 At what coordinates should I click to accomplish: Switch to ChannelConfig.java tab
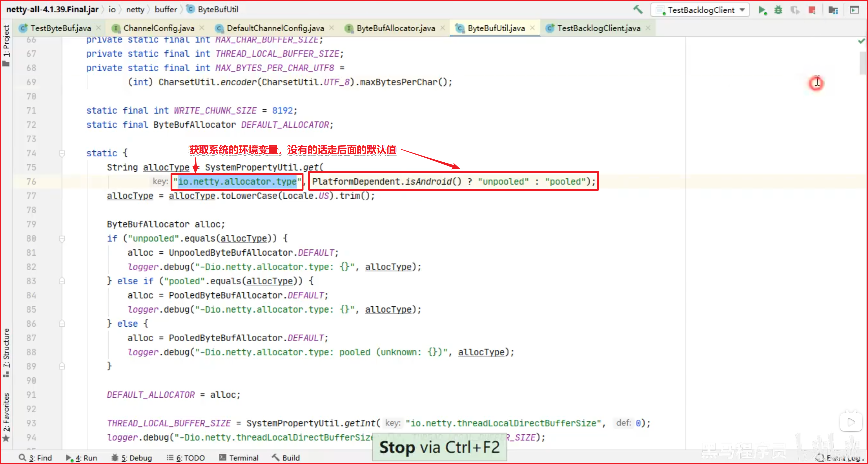point(159,28)
